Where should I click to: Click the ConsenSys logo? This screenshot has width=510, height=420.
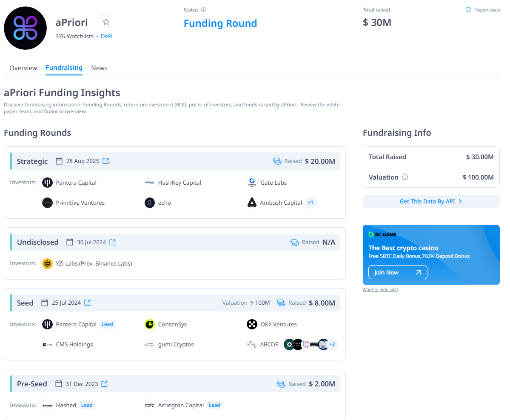click(150, 324)
